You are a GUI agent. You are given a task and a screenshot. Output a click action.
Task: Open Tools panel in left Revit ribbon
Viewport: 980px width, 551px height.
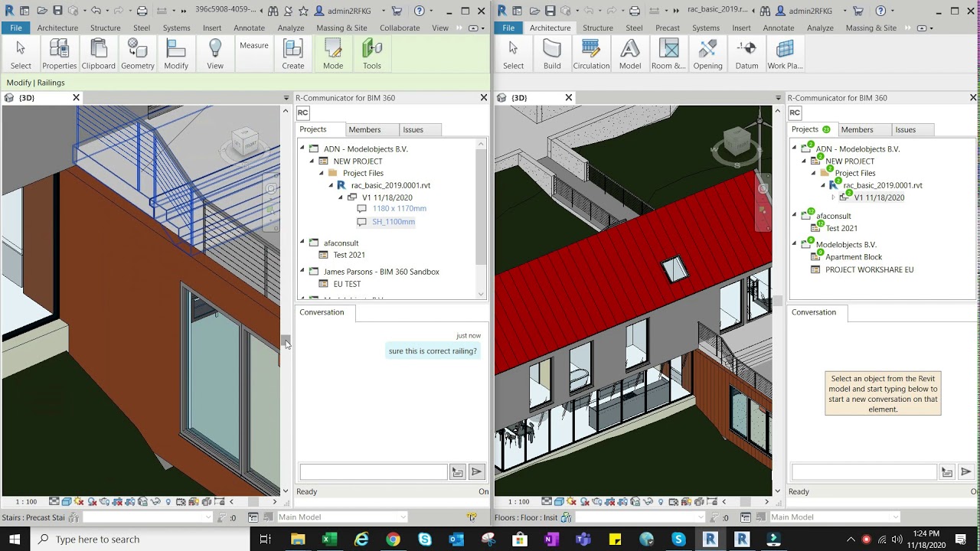click(372, 54)
